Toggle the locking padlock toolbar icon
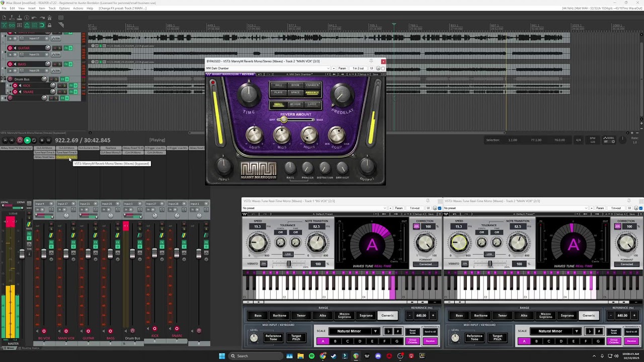This screenshot has height=362, width=644. [x=49, y=25]
